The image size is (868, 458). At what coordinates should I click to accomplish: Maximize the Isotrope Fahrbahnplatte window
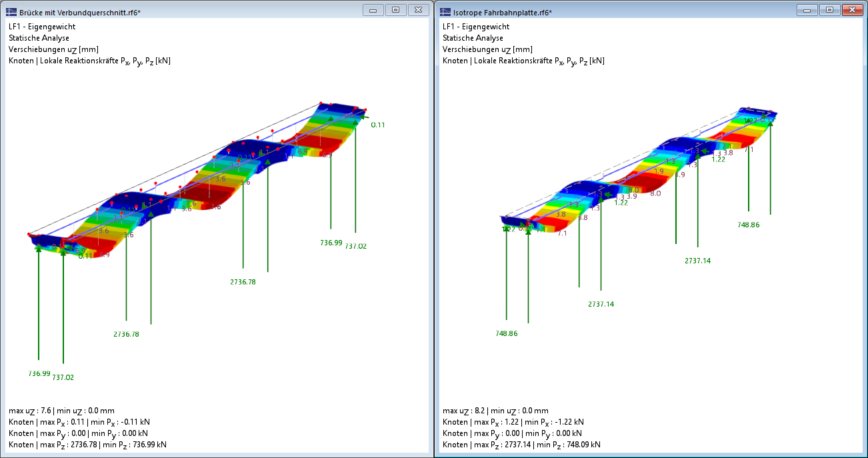click(x=829, y=10)
